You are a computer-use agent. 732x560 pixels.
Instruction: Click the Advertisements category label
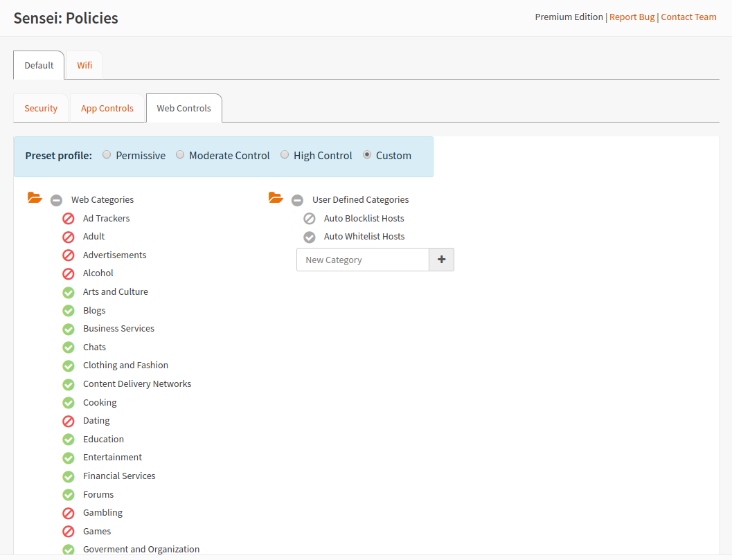(x=114, y=255)
